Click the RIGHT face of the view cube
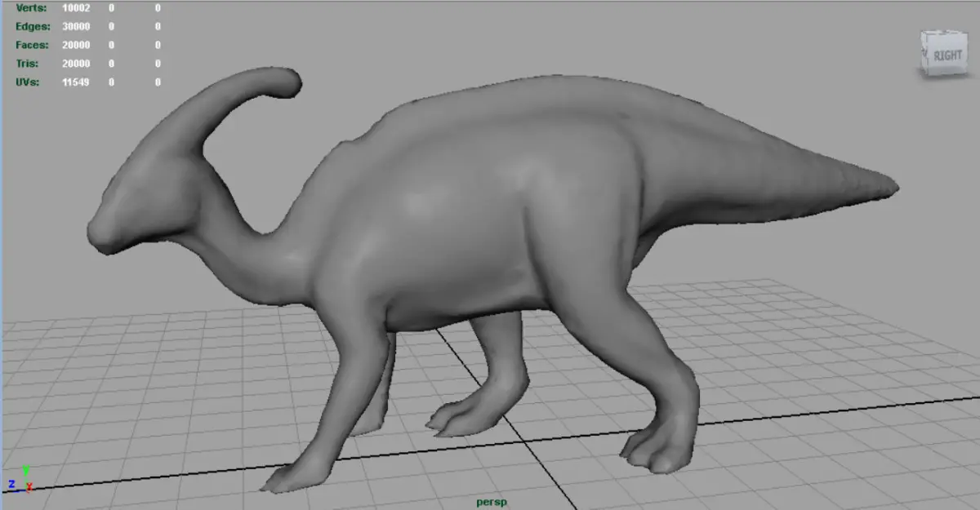The height and width of the screenshot is (510, 980). click(947, 55)
